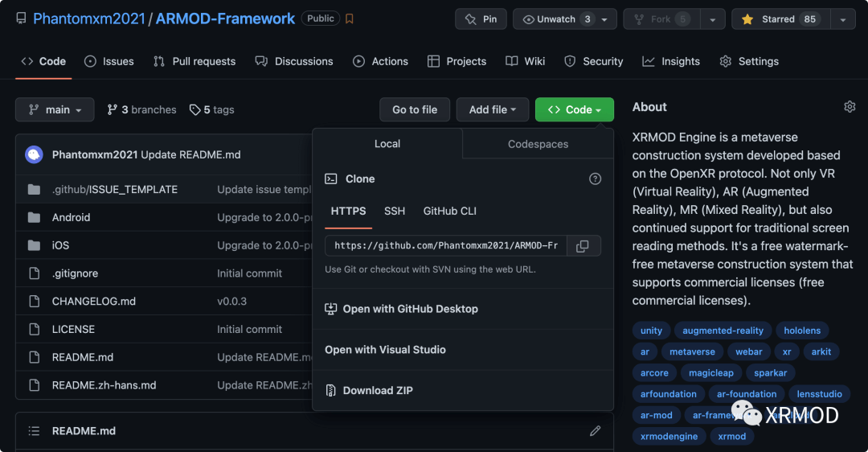
Task: Click the metaverse topic tag
Action: pyautogui.click(x=692, y=351)
